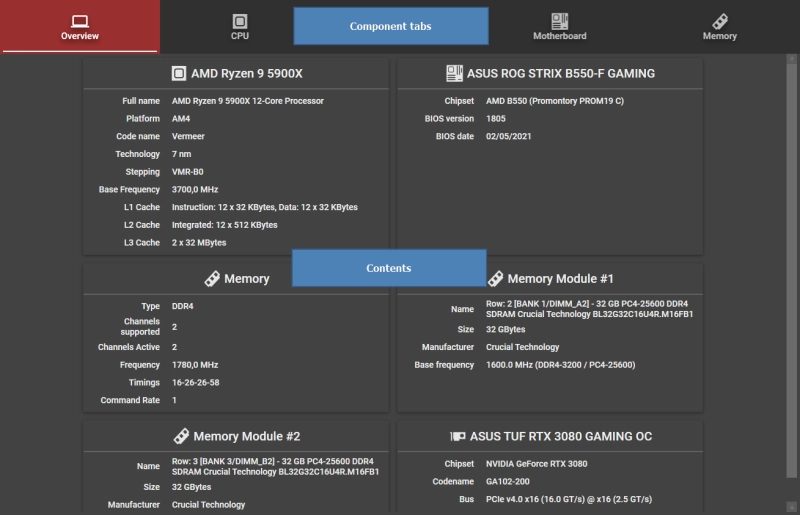Click the Memory stick tab icon
This screenshot has width=800, height=515.
[x=720, y=21]
